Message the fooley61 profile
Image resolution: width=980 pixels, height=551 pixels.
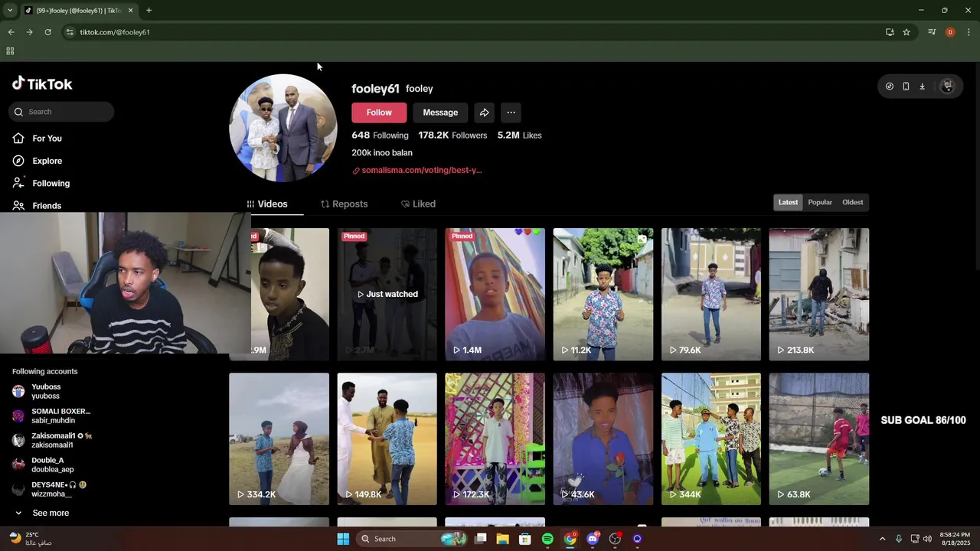coord(440,112)
